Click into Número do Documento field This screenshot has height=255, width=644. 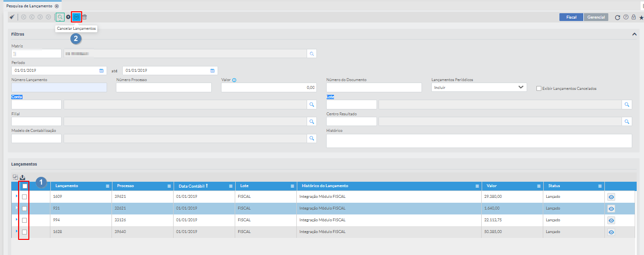pyautogui.click(x=374, y=87)
